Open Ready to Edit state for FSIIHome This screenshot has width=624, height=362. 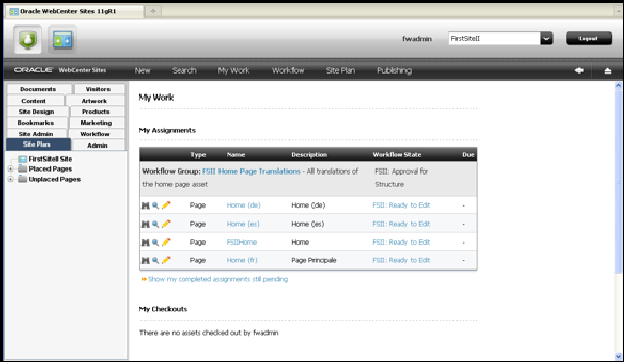tap(401, 242)
